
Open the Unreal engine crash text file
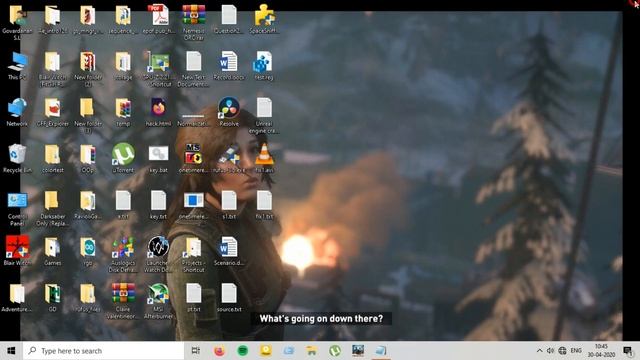click(264, 115)
